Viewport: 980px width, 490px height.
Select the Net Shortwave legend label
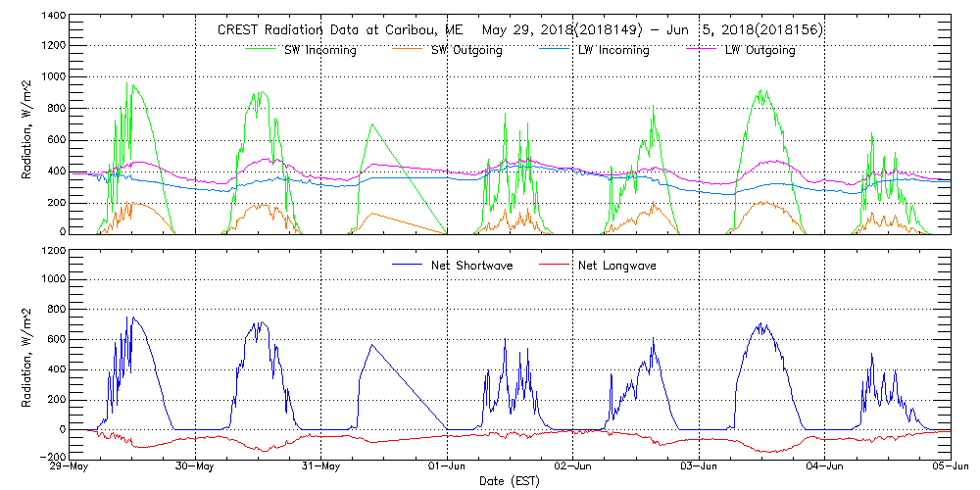(473, 265)
